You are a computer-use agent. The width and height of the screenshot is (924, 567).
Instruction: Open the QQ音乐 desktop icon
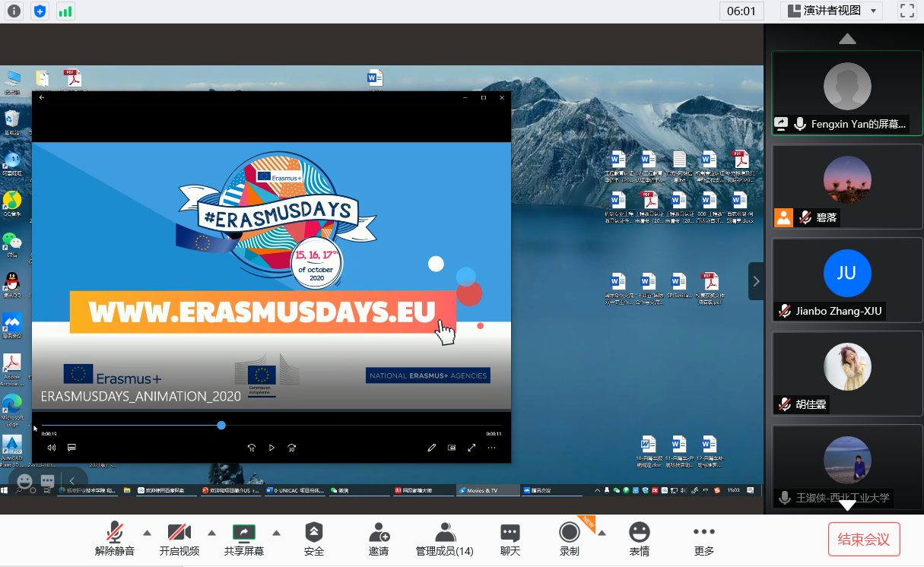12,203
